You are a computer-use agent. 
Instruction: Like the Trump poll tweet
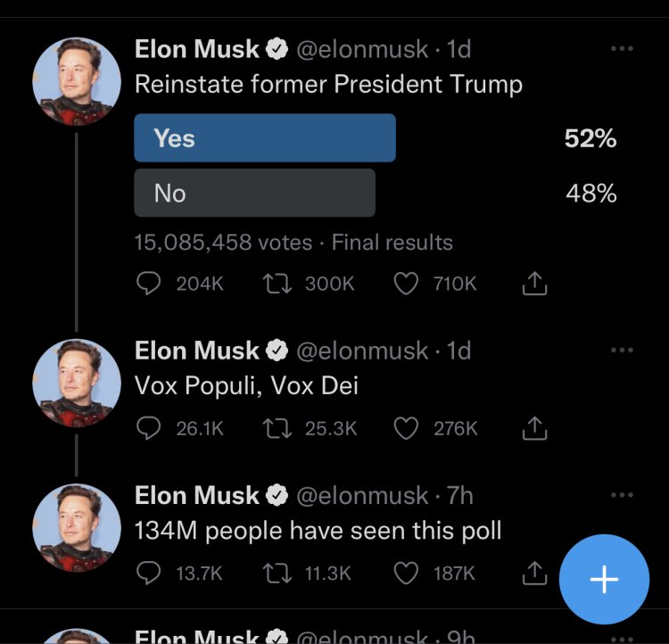point(406,284)
